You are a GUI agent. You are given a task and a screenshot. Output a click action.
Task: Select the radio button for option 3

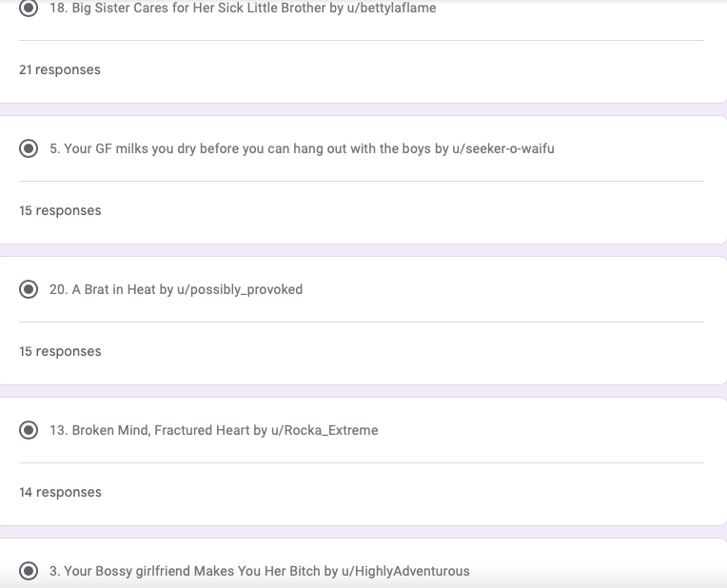click(x=29, y=572)
